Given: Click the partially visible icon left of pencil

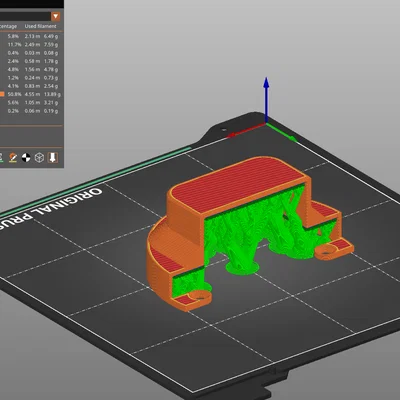Looking at the screenshot, I should coord(1,157).
